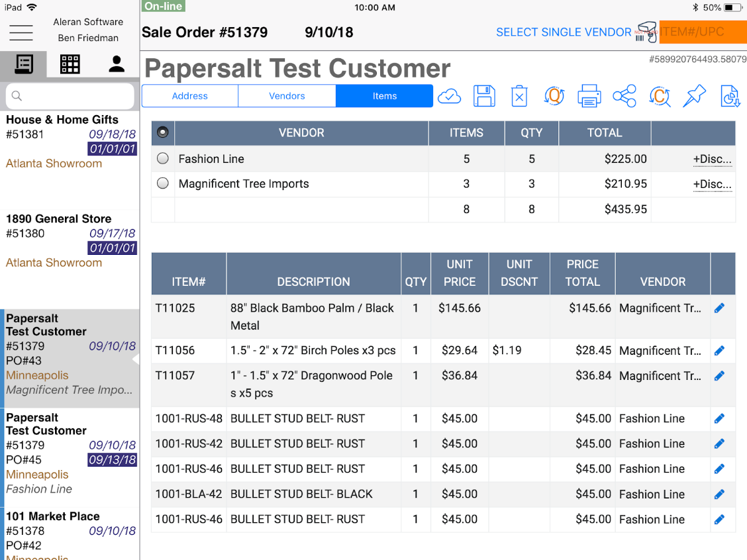Click the sidebar search field
This screenshot has width=747, height=560.
point(70,96)
